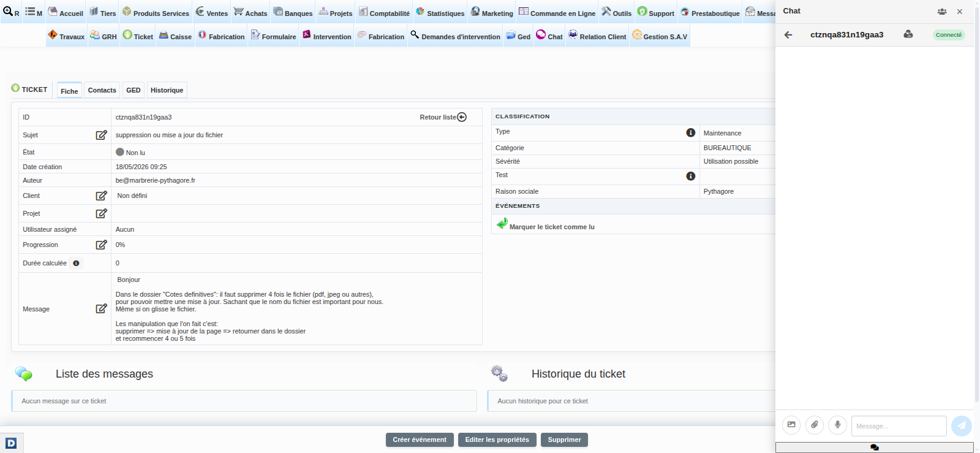Image resolution: width=980 pixels, height=453 pixels.
Task: Click Créer événement button
Action: pyautogui.click(x=420, y=440)
